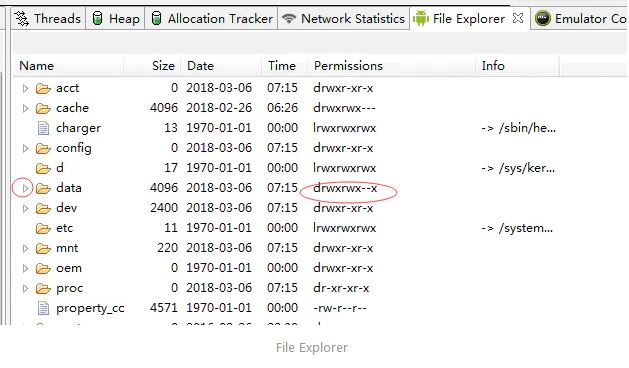Click the Network Statistics wifi icon
This screenshot has height=368, width=629.
pos(289,18)
